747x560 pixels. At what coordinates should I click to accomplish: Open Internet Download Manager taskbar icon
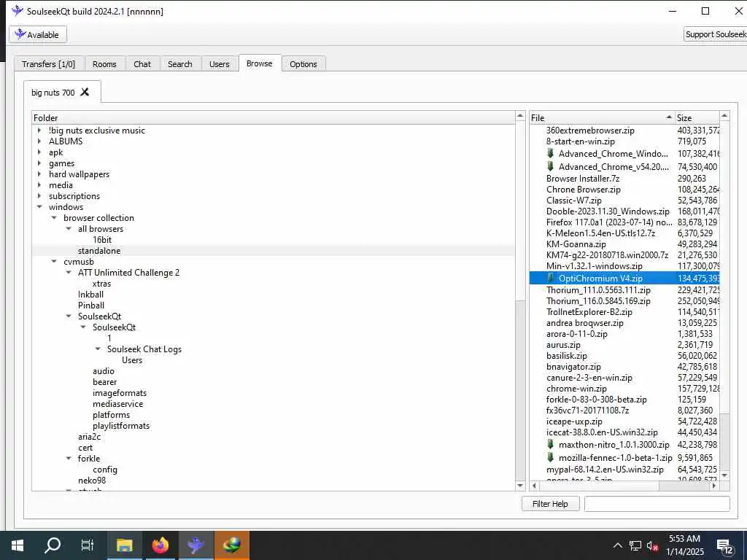[x=231, y=545]
